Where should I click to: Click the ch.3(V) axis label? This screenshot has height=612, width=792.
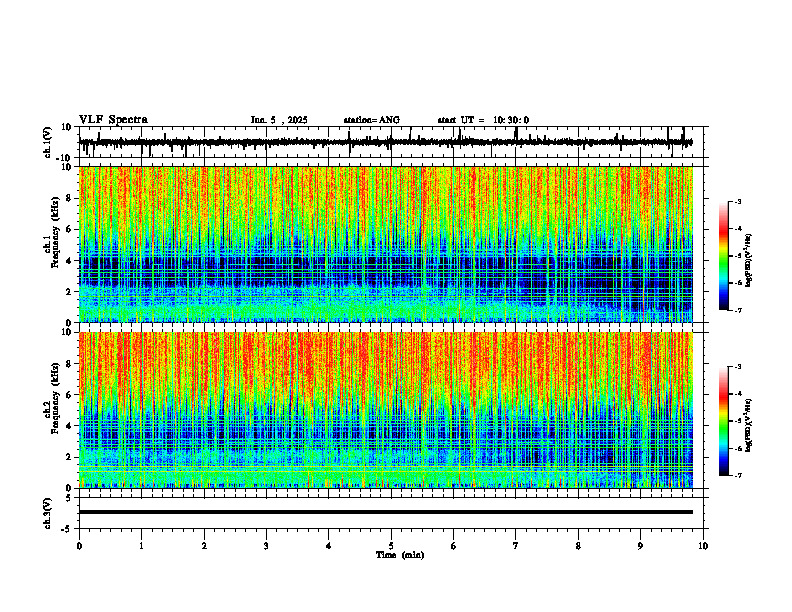[x=48, y=513]
